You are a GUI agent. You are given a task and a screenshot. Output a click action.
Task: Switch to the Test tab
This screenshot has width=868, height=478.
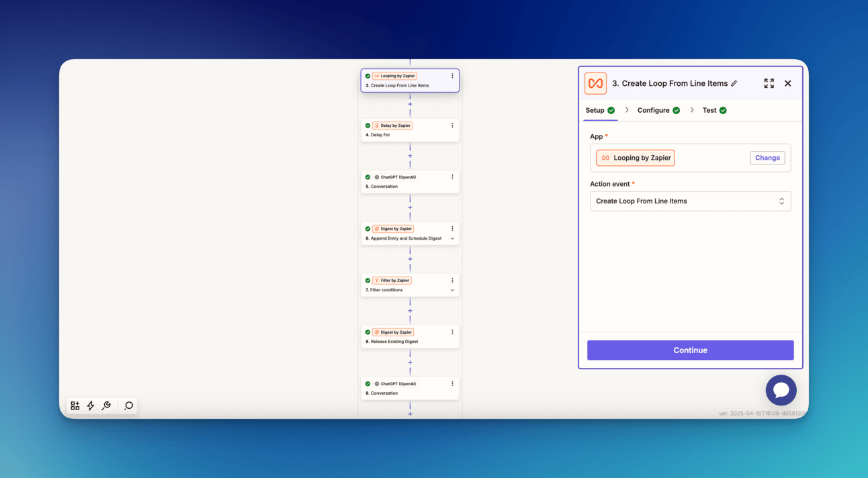(715, 110)
